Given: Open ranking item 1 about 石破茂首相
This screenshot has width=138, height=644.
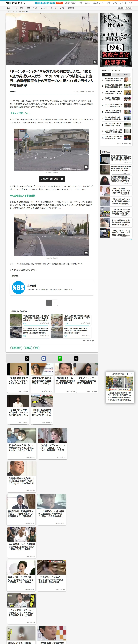Looking at the screenshot, I should [x=116, y=80].
